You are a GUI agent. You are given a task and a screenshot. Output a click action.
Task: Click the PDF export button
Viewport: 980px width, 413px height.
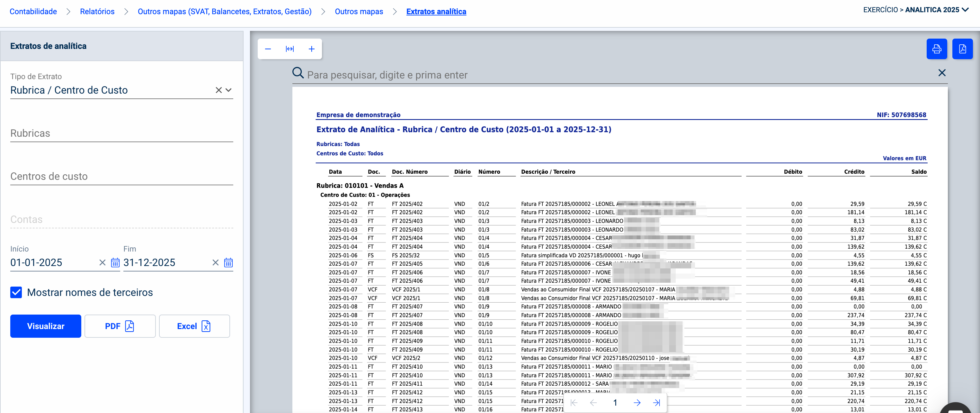[120, 326]
